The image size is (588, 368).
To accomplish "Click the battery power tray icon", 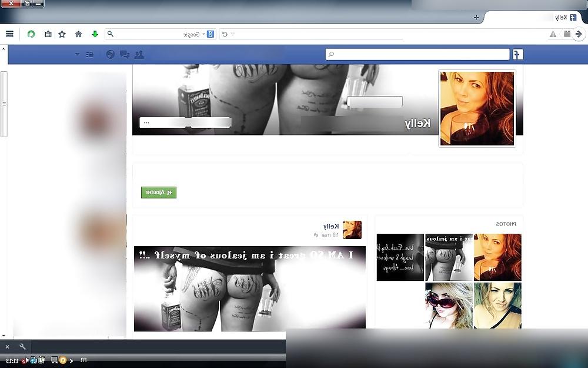I will point(41,360).
